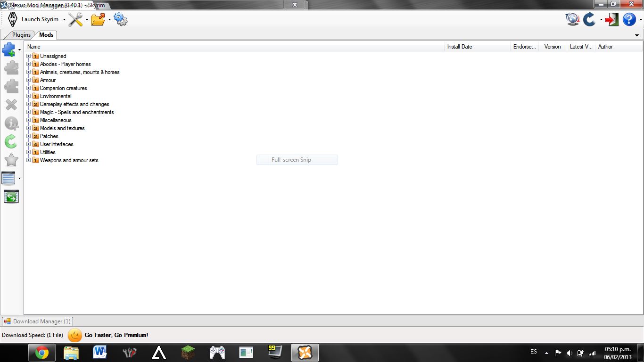The height and width of the screenshot is (362, 644).
Task: Open the categories icon dropdown arrow
Action: [x=19, y=178]
